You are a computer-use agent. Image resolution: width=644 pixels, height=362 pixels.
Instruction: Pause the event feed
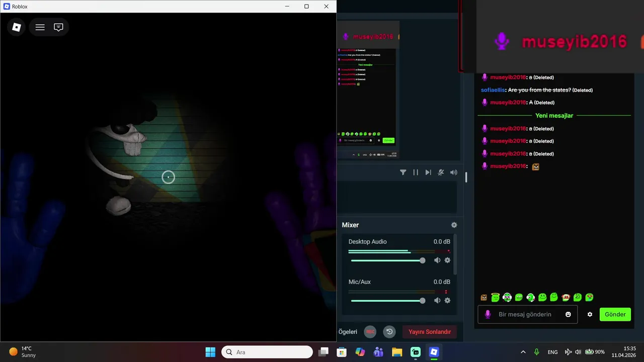point(416,172)
